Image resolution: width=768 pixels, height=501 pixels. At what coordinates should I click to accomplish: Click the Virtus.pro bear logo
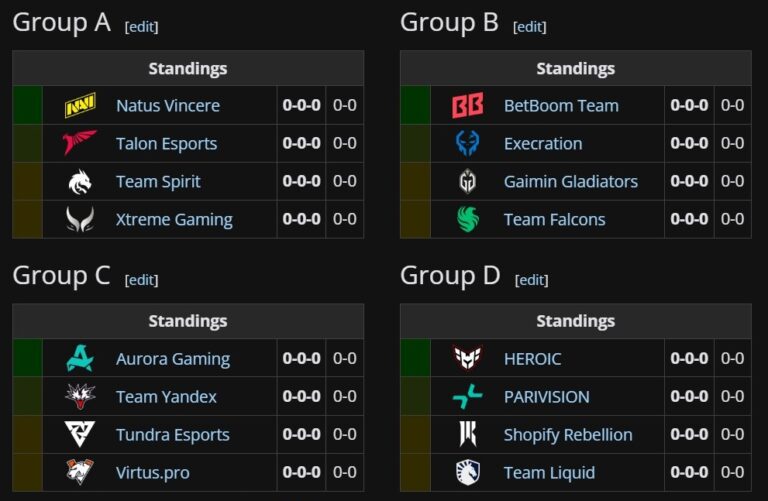[x=80, y=473]
